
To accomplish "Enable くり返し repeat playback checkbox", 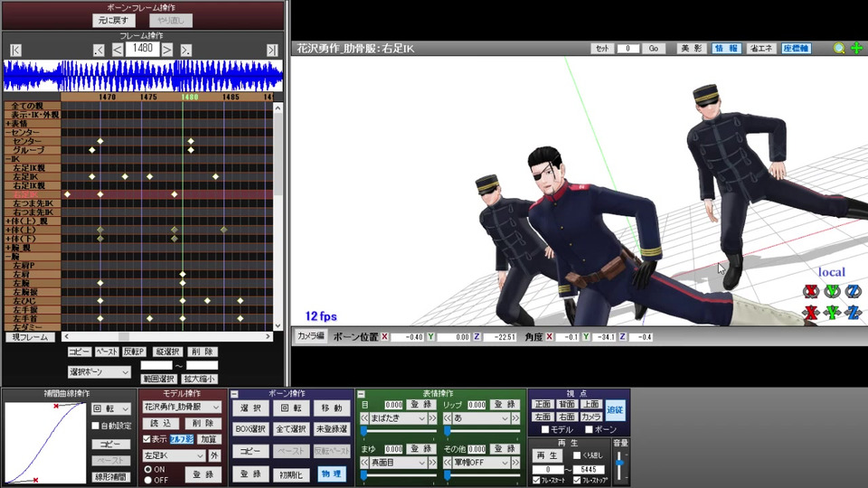I will [577, 455].
